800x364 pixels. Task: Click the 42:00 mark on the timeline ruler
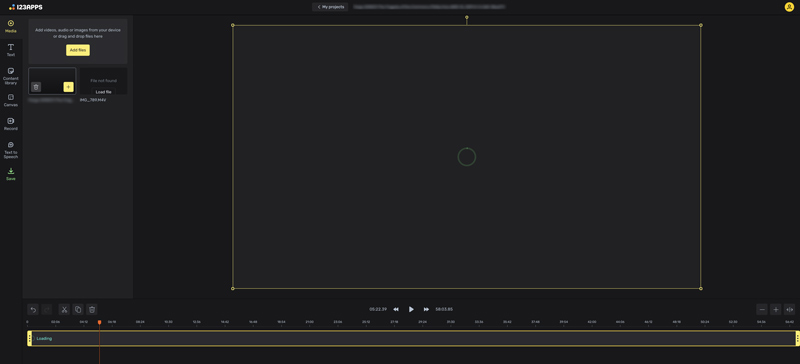592,322
